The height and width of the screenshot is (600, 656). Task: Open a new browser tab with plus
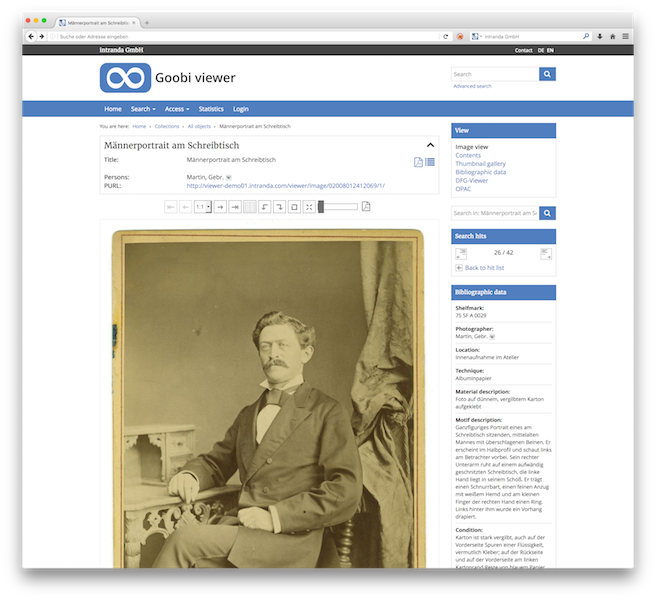pos(147,23)
